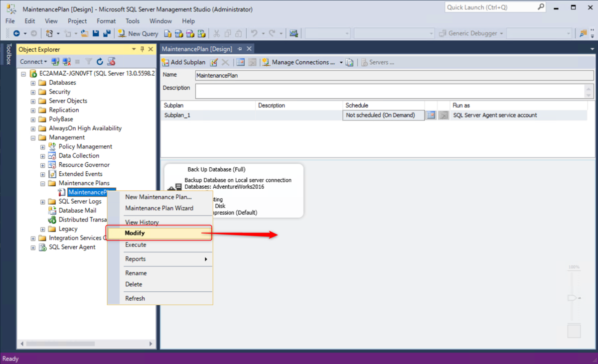
Task: Click the Subplan Schedule calendar toolbar icon
Action: 240,62
